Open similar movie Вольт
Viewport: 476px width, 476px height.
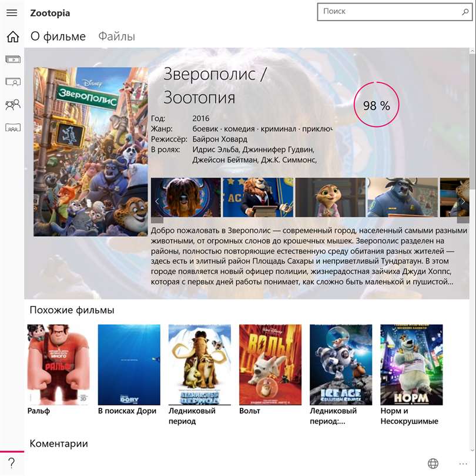tap(270, 364)
